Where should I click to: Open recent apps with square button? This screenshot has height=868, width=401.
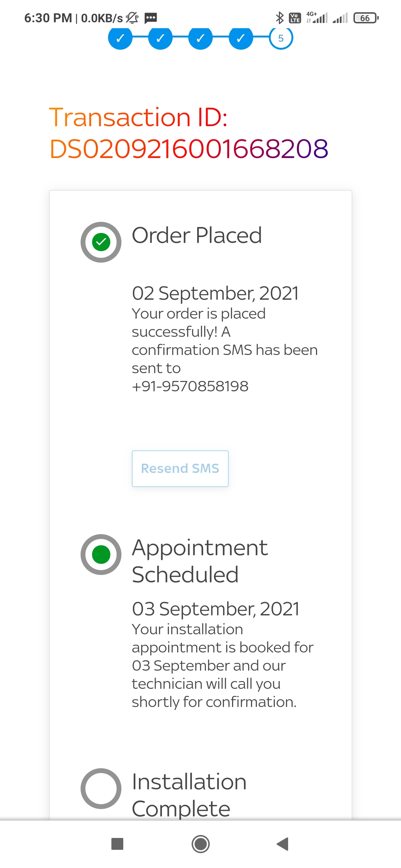point(117,844)
